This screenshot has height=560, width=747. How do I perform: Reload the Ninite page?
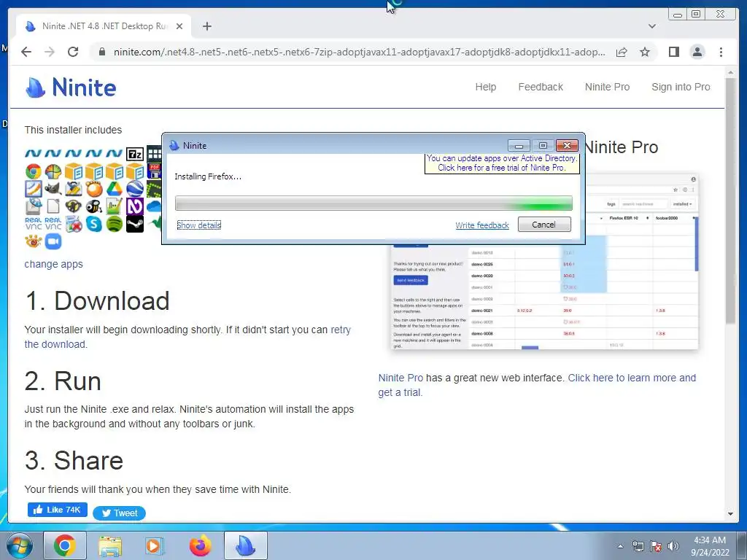[73, 52]
